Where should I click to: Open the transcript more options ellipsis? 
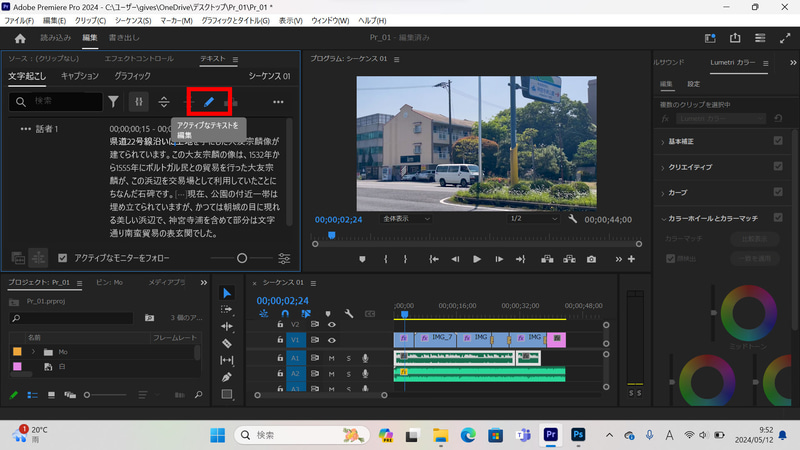point(278,102)
